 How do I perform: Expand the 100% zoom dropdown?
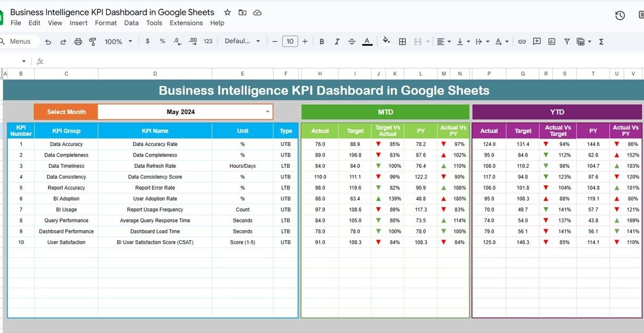coord(118,42)
